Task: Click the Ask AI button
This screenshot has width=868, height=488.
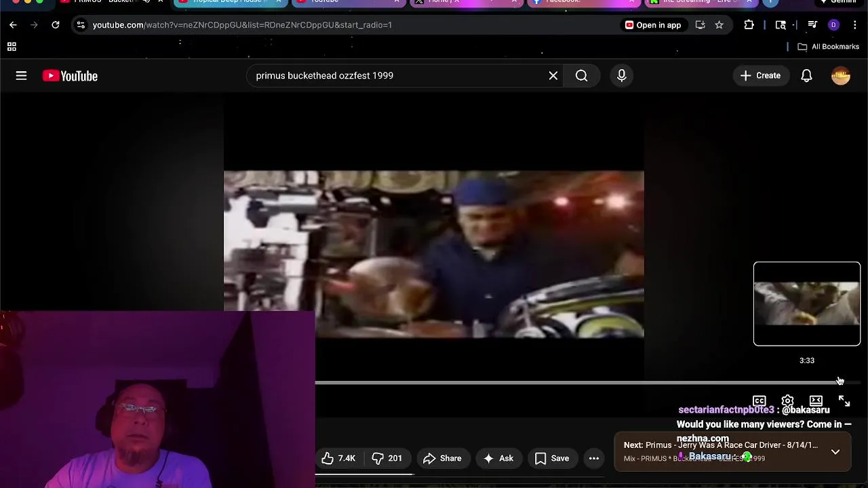Action: [498, 459]
